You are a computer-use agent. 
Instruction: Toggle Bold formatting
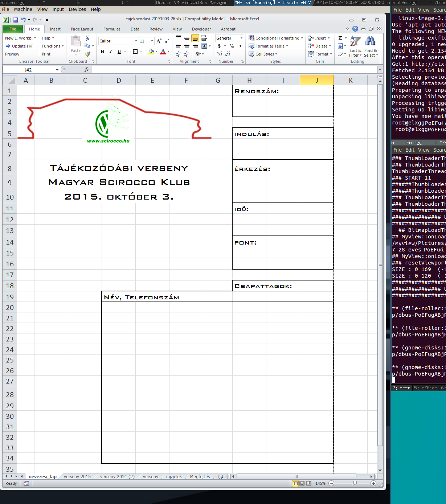tap(103, 52)
